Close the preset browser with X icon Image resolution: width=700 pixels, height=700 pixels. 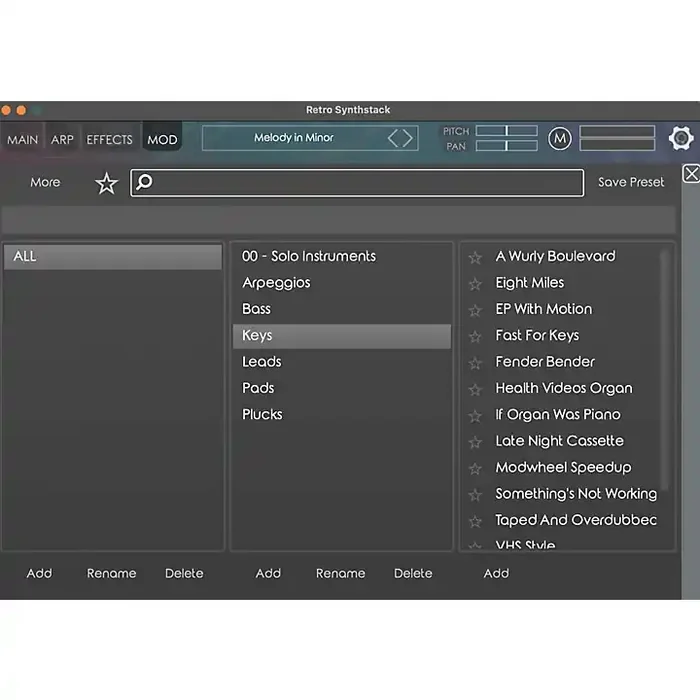tap(691, 174)
